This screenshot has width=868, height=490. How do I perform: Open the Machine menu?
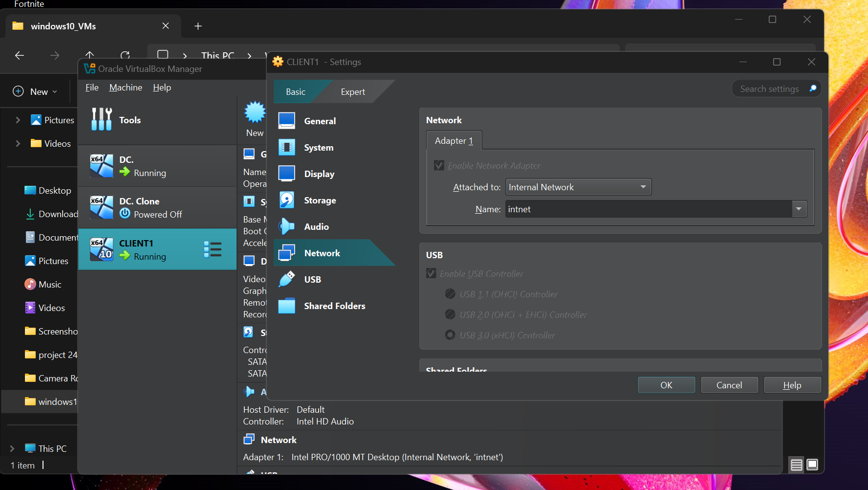(x=126, y=87)
